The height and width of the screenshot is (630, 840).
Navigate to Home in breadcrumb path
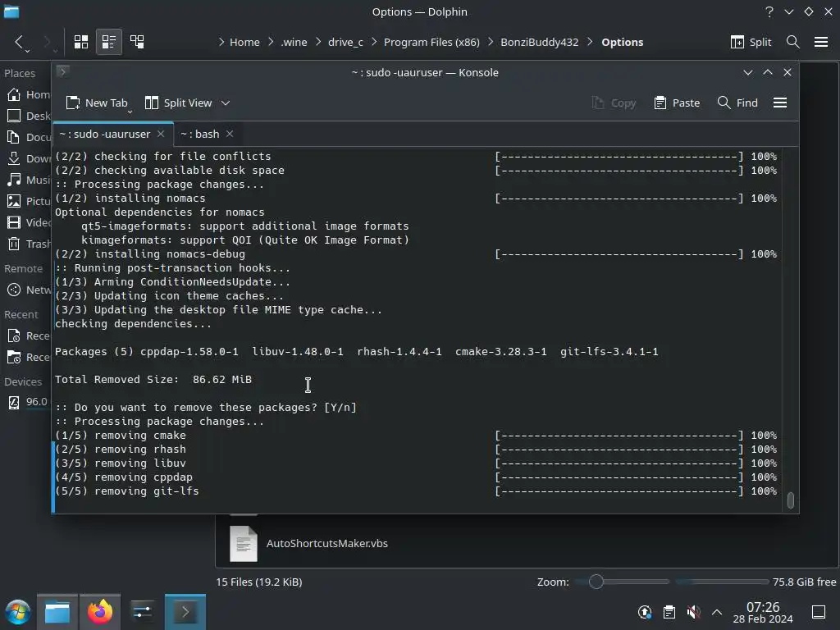tap(244, 42)
